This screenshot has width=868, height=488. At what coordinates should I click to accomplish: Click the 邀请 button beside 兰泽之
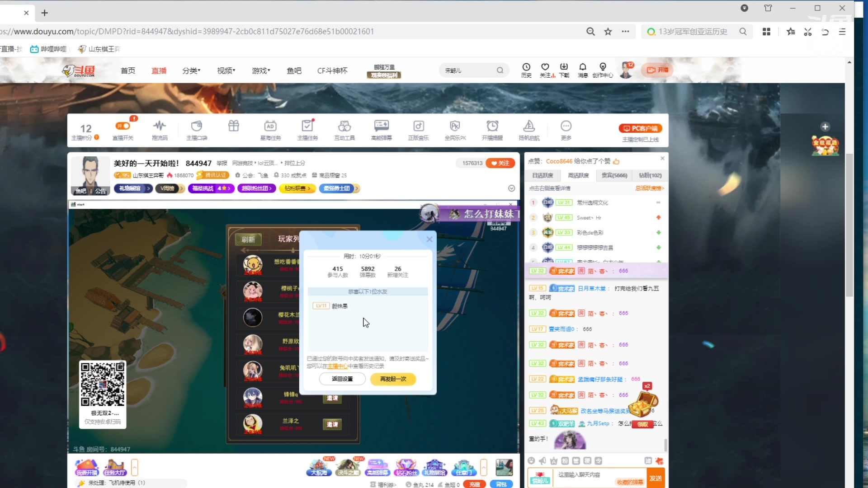(x=332, y=424)
